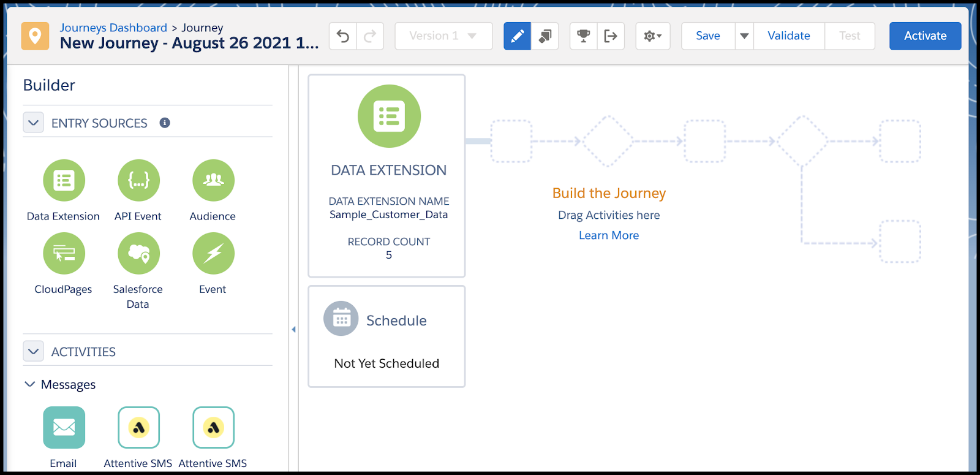Open the Learn More link
This screenshot has width=980, height=475.
(609, 235)
